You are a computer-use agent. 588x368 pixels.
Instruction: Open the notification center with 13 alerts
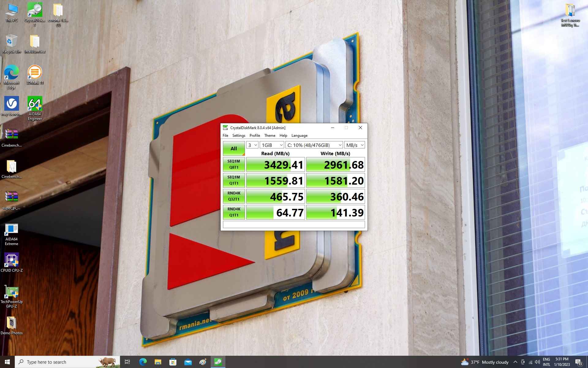tap(579, 362)
